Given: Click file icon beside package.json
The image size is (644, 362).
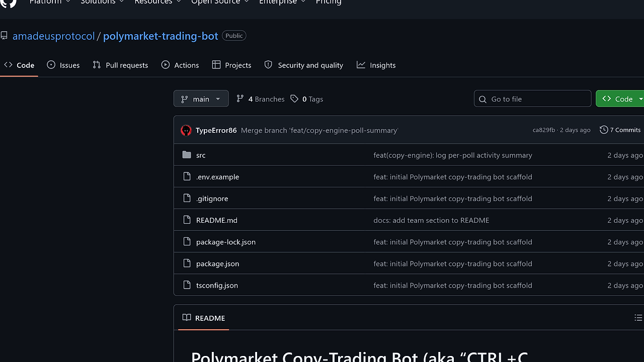Looking at the screenshot, I should pos(187,263).
